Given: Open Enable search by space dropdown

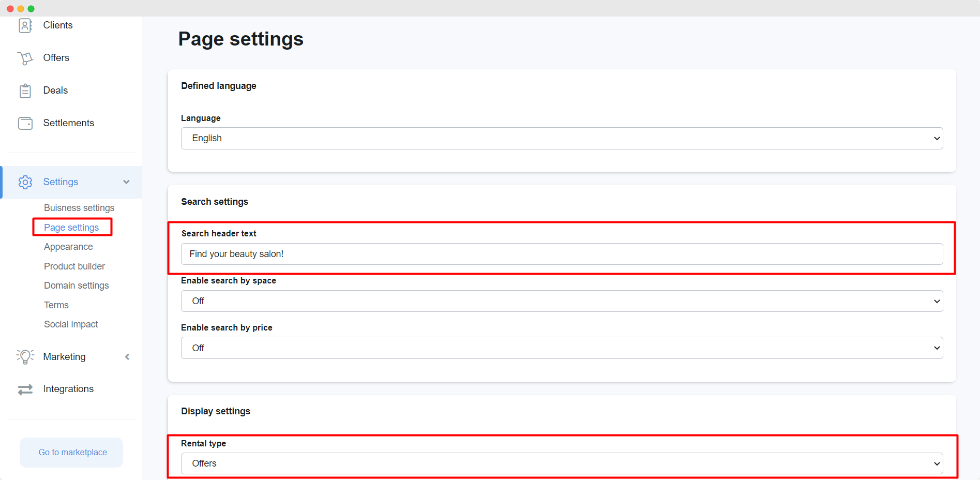Looking at the screenshot, I should point(562,301).
